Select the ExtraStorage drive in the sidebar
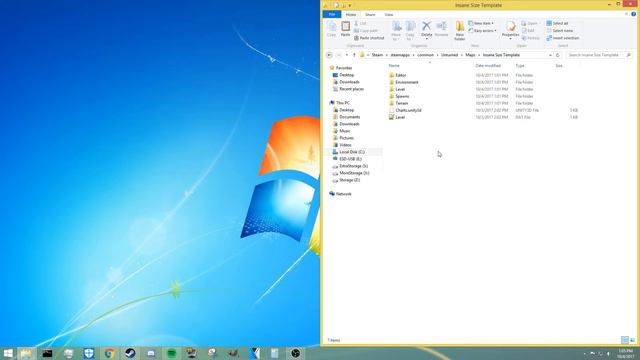Viewport: 640px width, 360px height. [353, 166]
